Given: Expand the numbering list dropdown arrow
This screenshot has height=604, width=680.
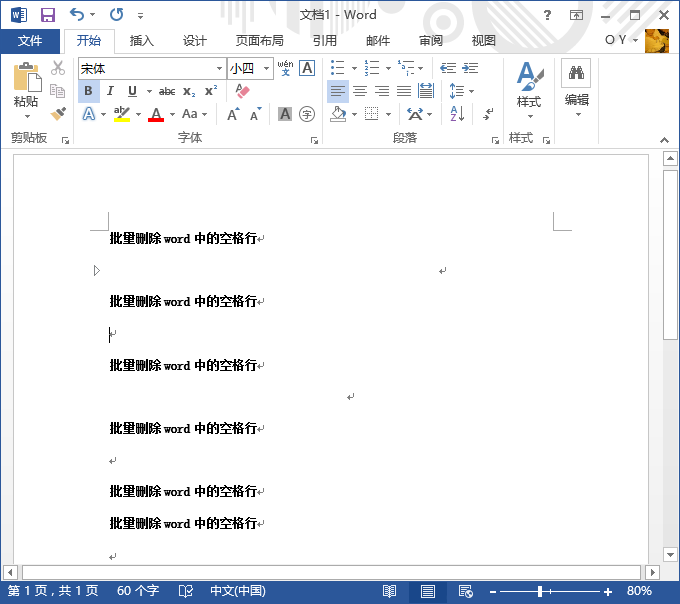Looking at the screenshot, I should pyautogui.click(x=388, y=68).
